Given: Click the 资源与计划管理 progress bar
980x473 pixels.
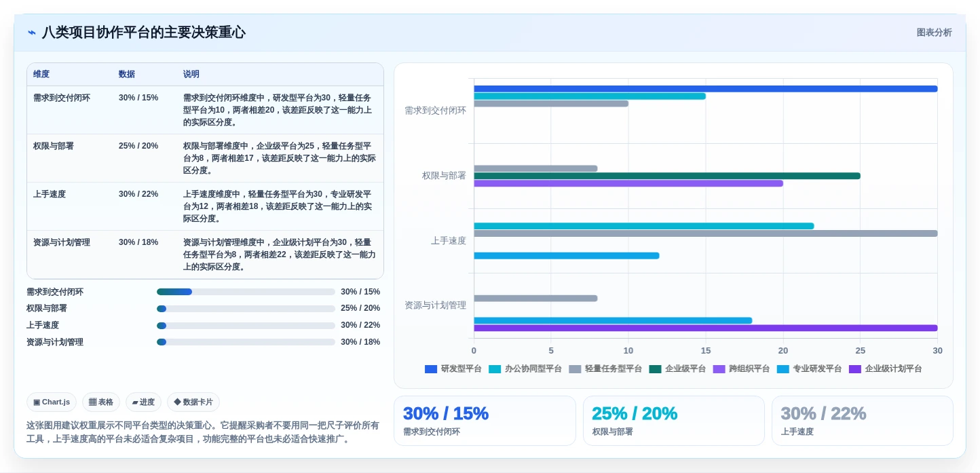Looking at the screenshot, I should click(246, 342).
